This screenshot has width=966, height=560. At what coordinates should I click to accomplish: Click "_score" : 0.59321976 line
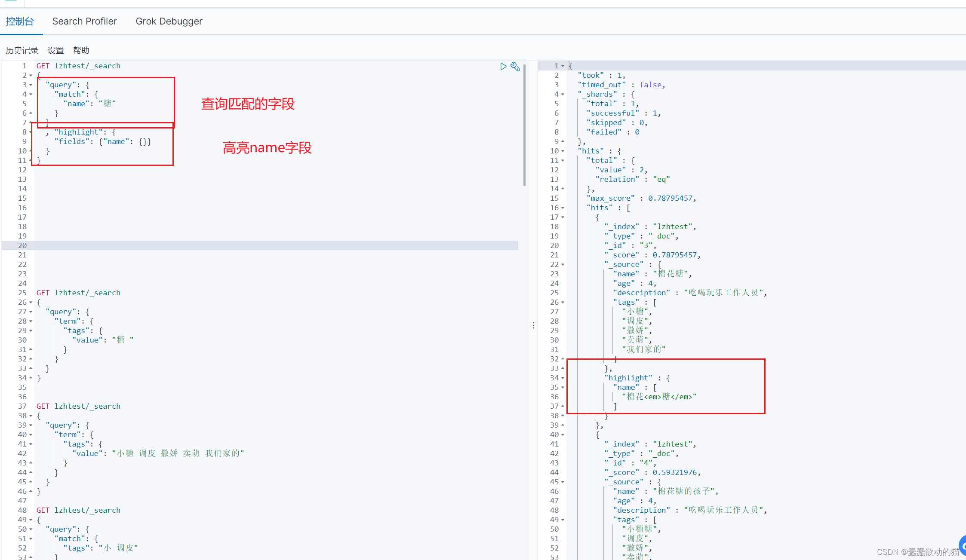[652, 472]
